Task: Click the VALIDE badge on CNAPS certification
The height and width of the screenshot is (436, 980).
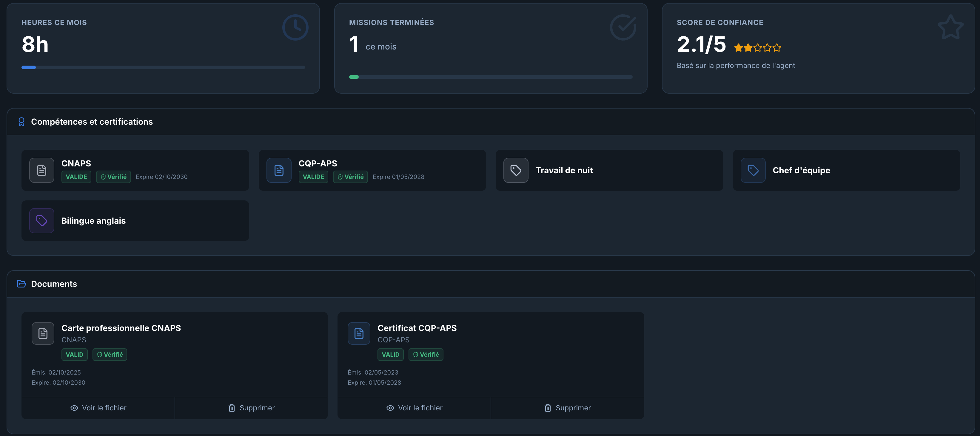Action: click(x=76, y=177)
